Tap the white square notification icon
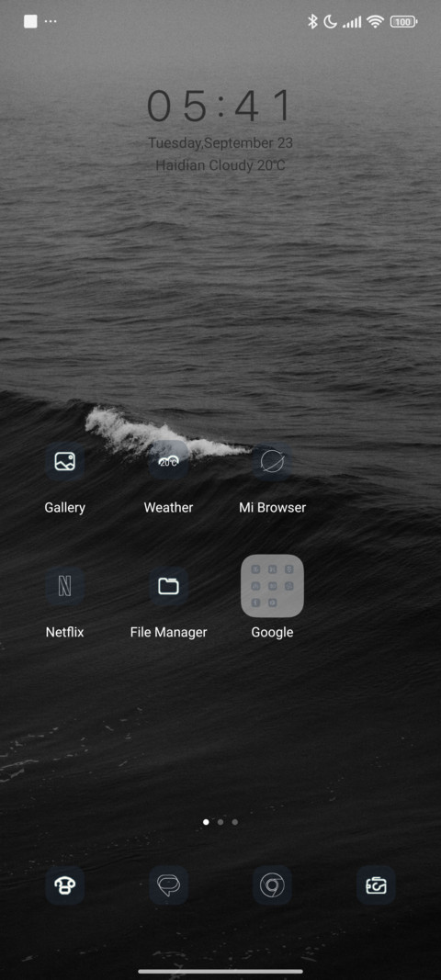 [x=30, y=21]
